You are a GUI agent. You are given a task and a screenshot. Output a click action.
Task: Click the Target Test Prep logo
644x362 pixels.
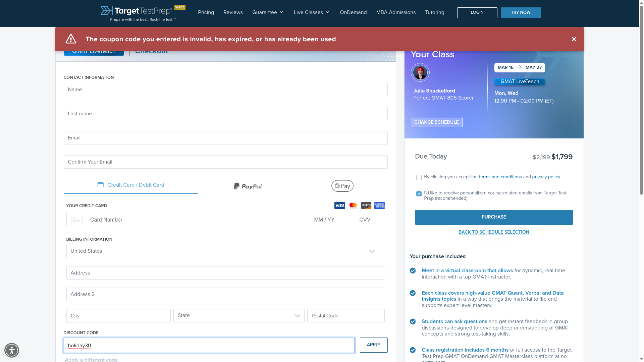coord(138,13)
